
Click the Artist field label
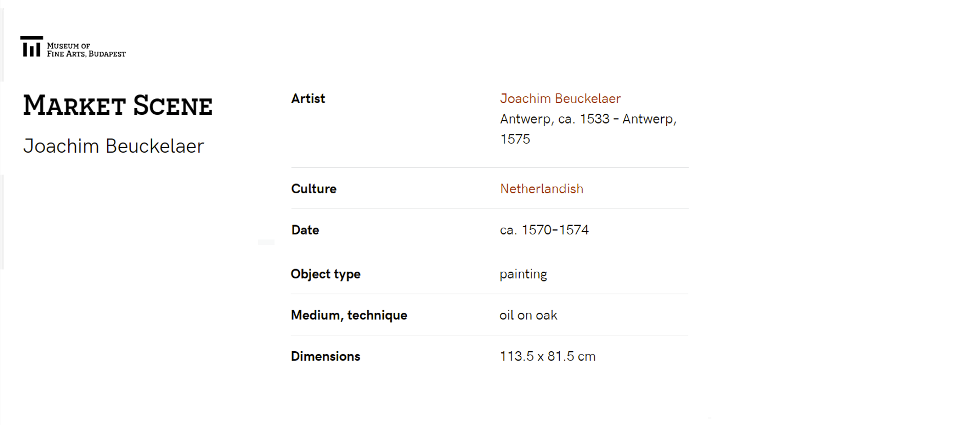click(308, 98)
